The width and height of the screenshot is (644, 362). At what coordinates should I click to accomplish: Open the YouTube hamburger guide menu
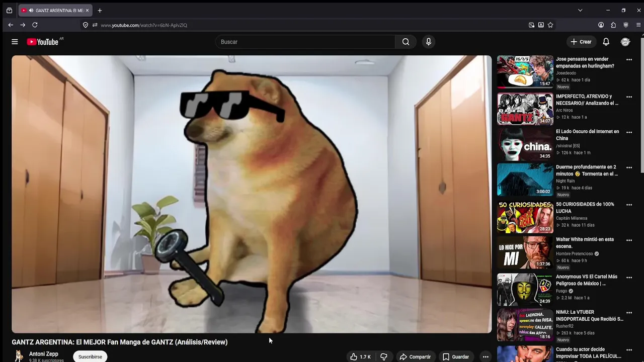point(15,42)
